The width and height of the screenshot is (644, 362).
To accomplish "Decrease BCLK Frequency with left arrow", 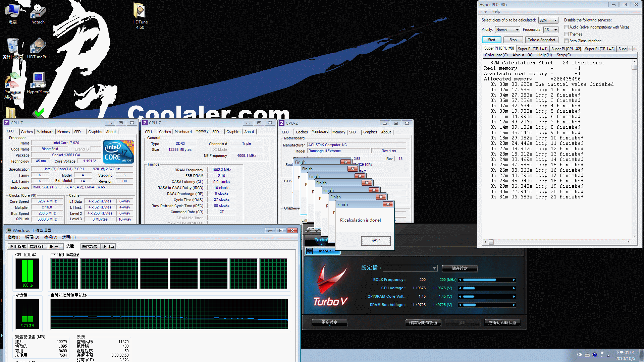I will click(x=460, y=280).
